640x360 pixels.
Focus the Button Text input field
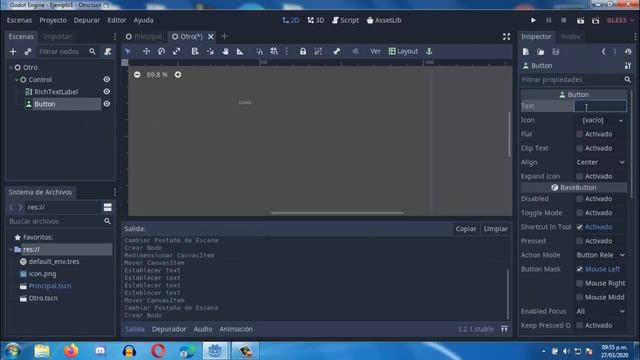[600, 106]
